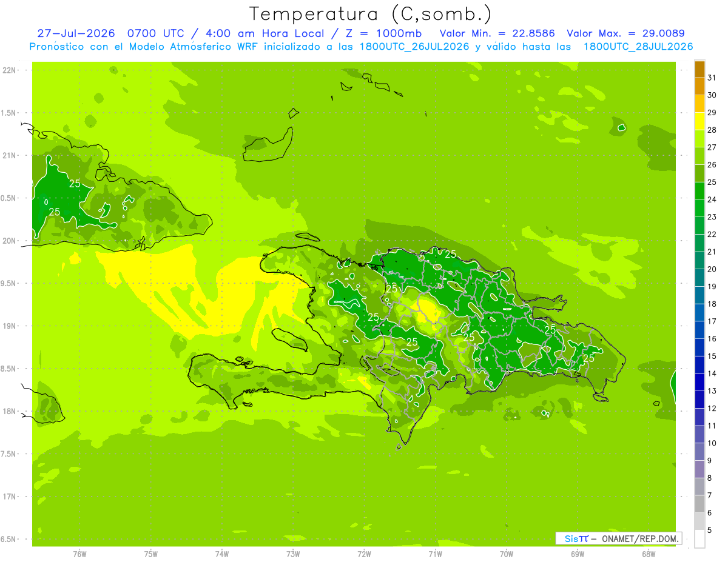The width and height of the screenshot is (728, 562).
Task: Click the Valor Min. = 22.8586 text
Action: 497,33
